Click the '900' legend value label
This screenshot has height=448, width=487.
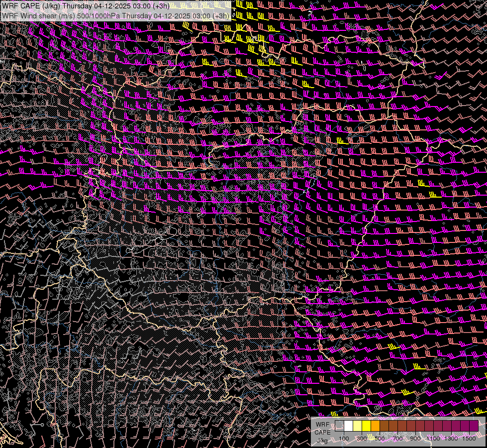pos(415,439)
